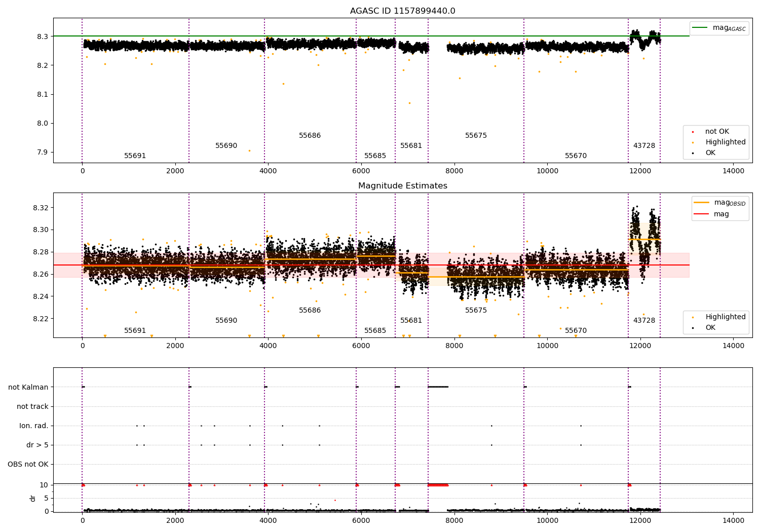This screenshot has height=532, width=760.
Task: Select "OK" legend entry in top plot
Action: (710, 153)
